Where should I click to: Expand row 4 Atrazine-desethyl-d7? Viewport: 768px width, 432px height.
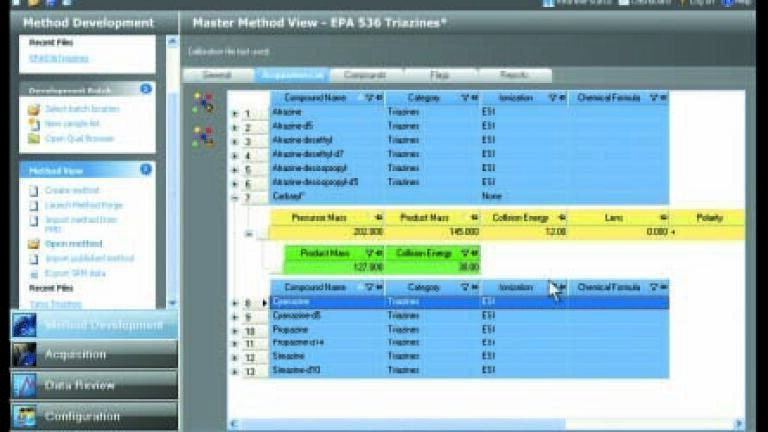pyautogui.click(x=235, y=156)
